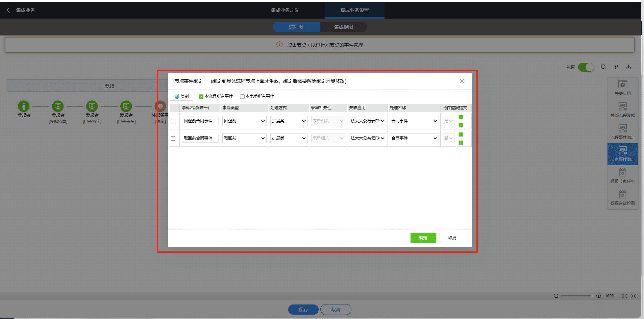This screenshot has height=319, width=644.
Task: Open 允许重复提交 dropdown in 取回前合同事件 row
Action: (x=448, y=138)
